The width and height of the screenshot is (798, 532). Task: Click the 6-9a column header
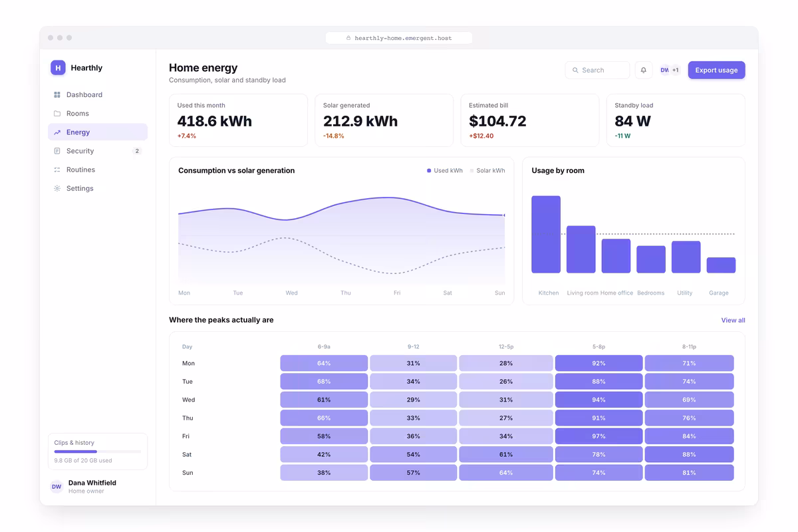[x=324, y=346]
